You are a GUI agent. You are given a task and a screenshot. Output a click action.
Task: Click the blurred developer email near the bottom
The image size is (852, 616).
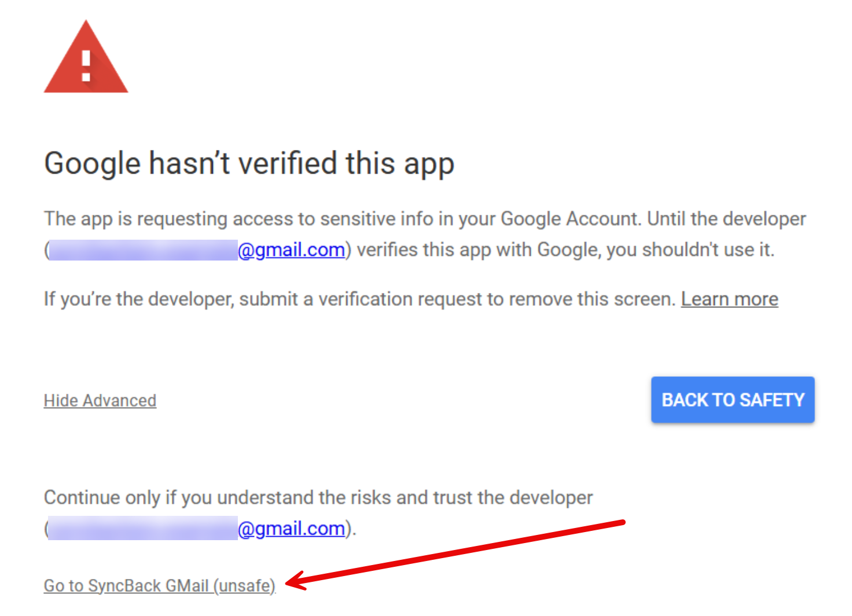tap(143, 529)
